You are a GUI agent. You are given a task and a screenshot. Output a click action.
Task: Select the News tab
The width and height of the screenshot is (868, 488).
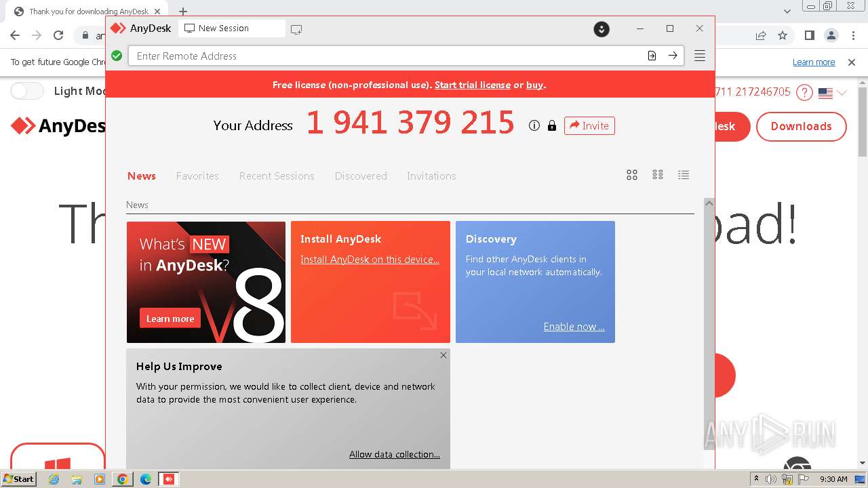pyautogui.click(x=142, y=176)
